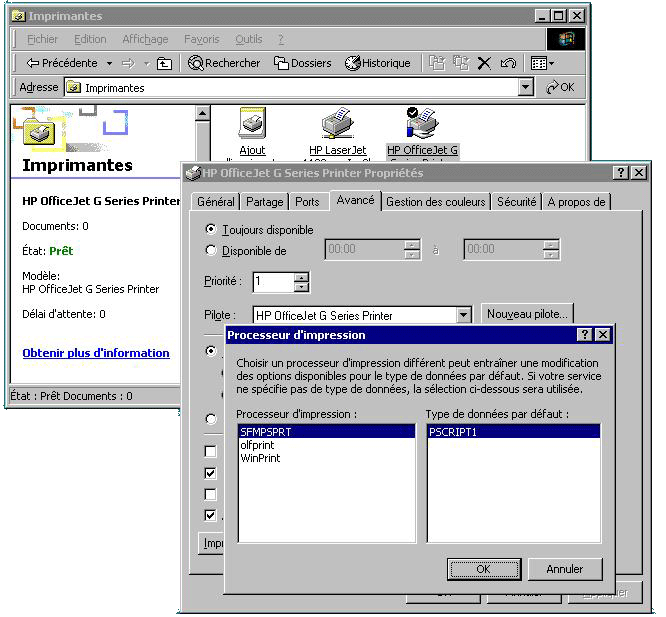Open the ? help menu
666x617 pixels.
pos(281,39)
